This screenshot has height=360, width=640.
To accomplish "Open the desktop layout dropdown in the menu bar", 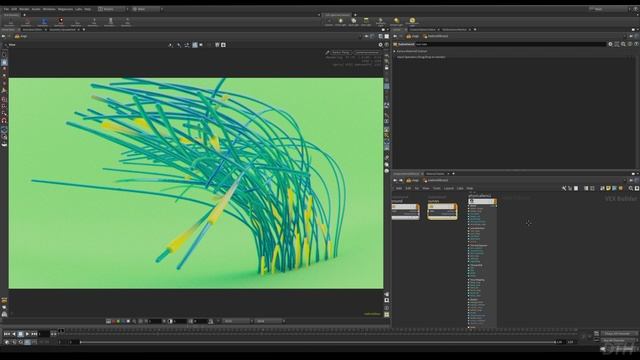I will 112,9.
